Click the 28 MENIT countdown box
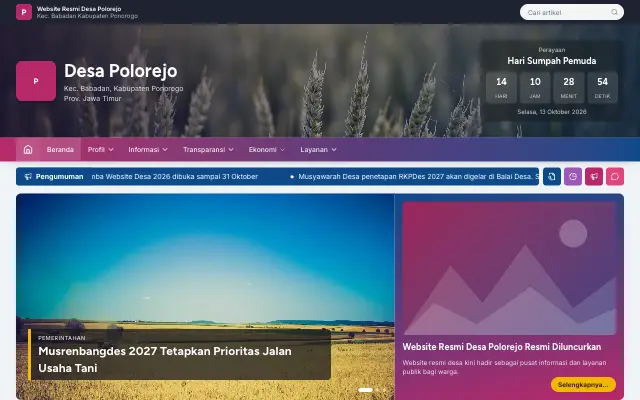Viewport: 640px width, 400px height. coord(569,87)
